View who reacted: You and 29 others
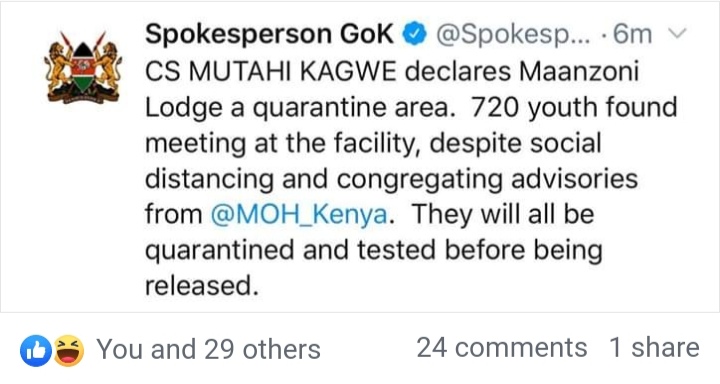The width and height of the screenshot is (720, 384). point(208,349)
